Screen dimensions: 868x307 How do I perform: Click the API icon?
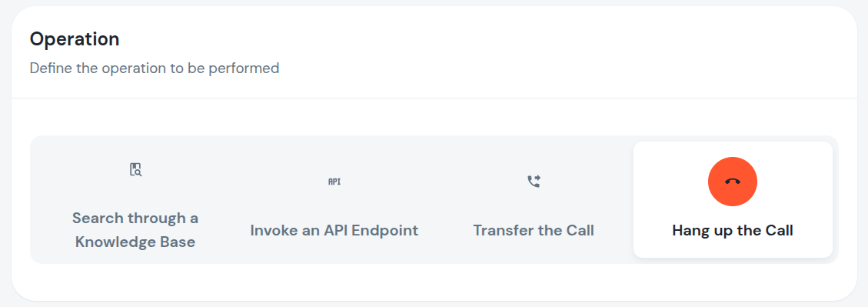(334, 182)
